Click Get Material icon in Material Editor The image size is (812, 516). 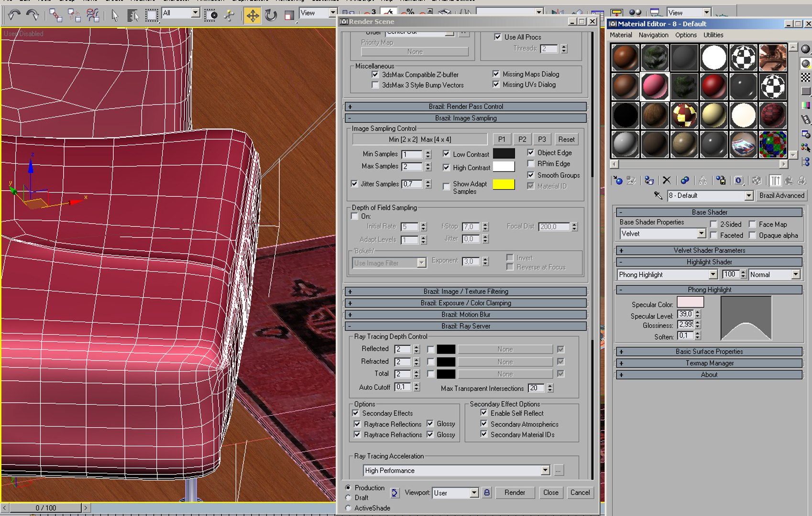pos(618,180)
